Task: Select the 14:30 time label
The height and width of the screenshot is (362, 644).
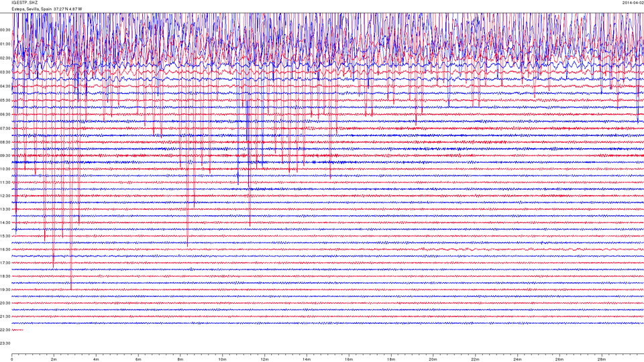Action: (x=5, y=223)
